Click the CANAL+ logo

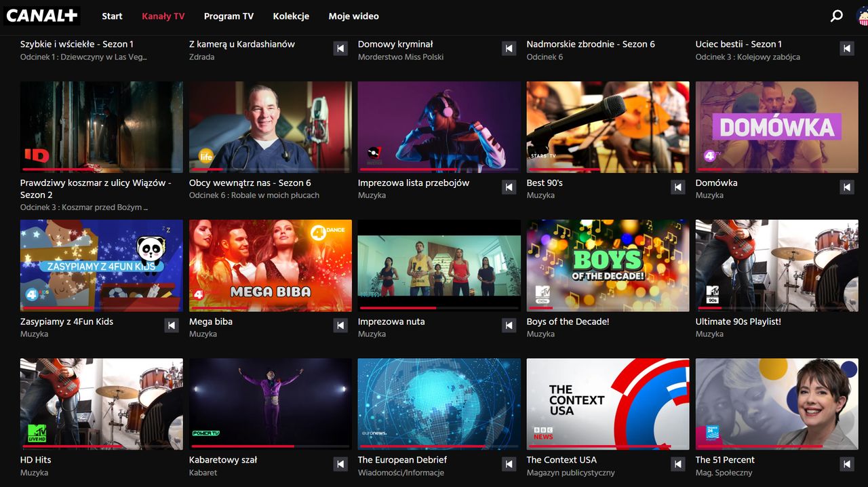point(42,15)
